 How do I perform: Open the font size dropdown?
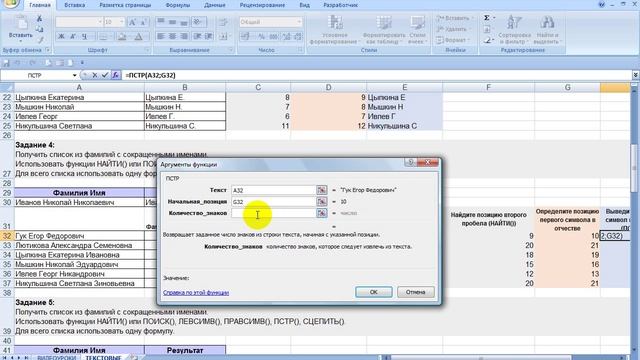122,22
